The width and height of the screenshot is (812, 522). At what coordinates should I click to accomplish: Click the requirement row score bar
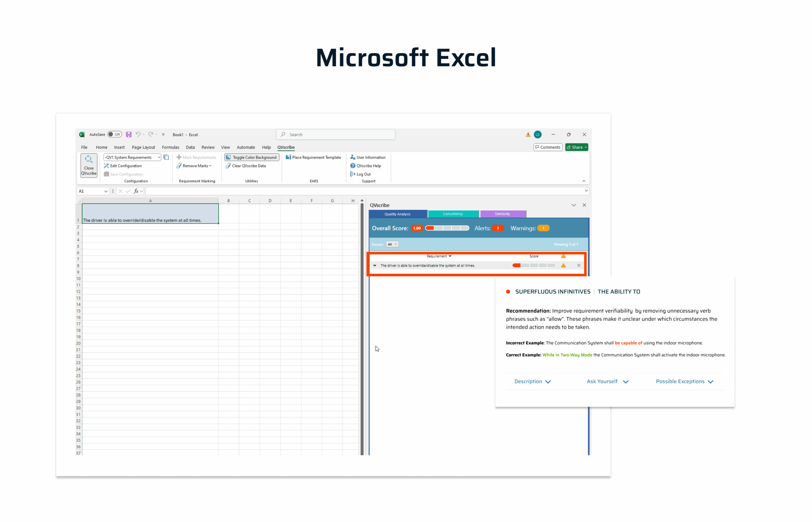534,265
